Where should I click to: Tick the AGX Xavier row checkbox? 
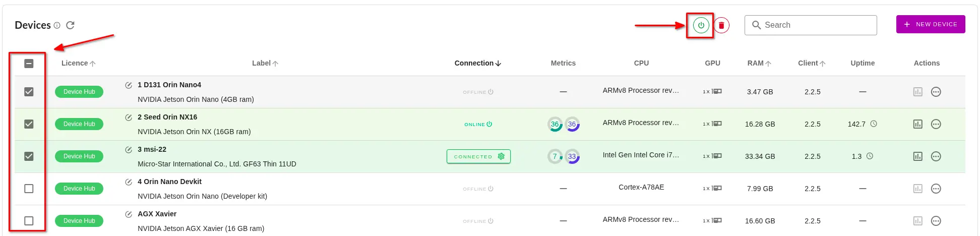(x=29, y=221)
